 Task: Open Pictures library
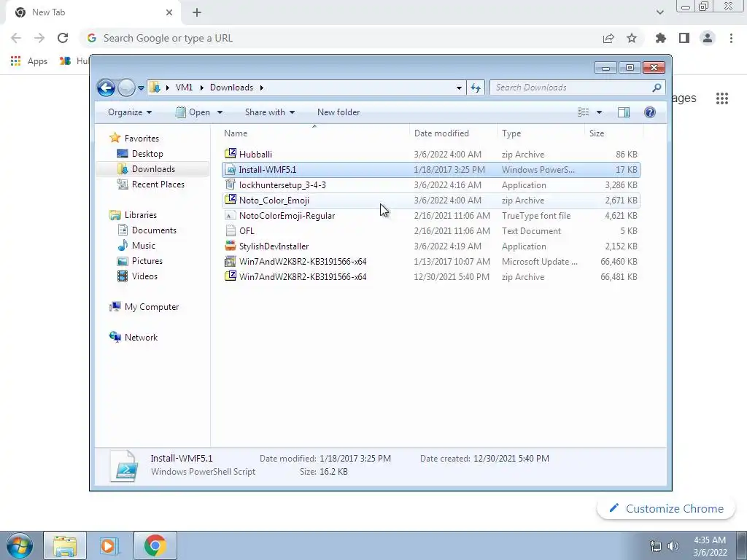pos(147,261)
